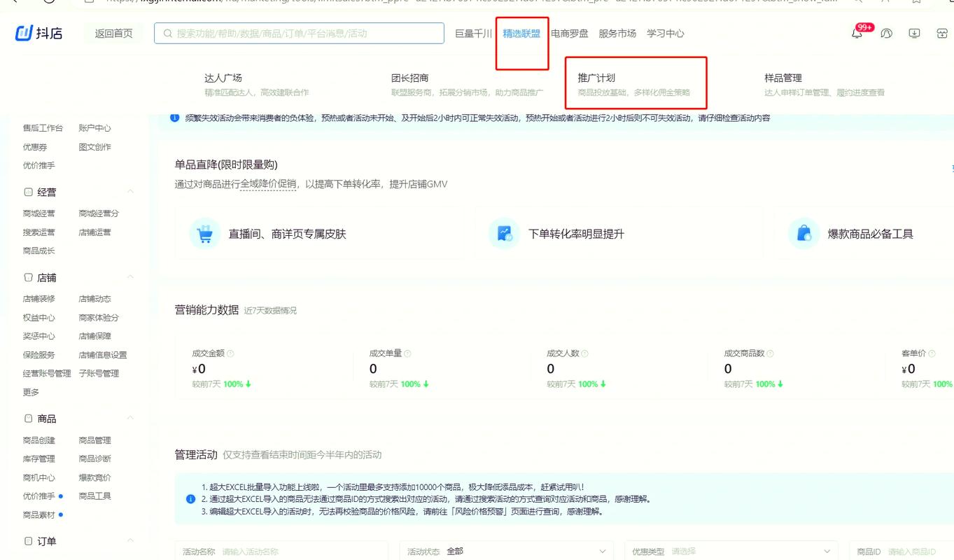Open 优惠券 in the sidebar
Screen dimensions: 954x560
tap(34, 147)
